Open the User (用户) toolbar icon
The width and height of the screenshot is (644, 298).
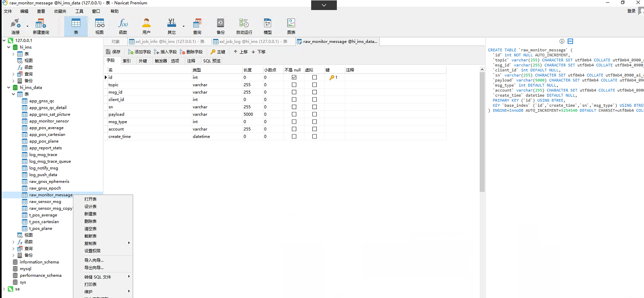pyautogui.click(x=147, y=26)
